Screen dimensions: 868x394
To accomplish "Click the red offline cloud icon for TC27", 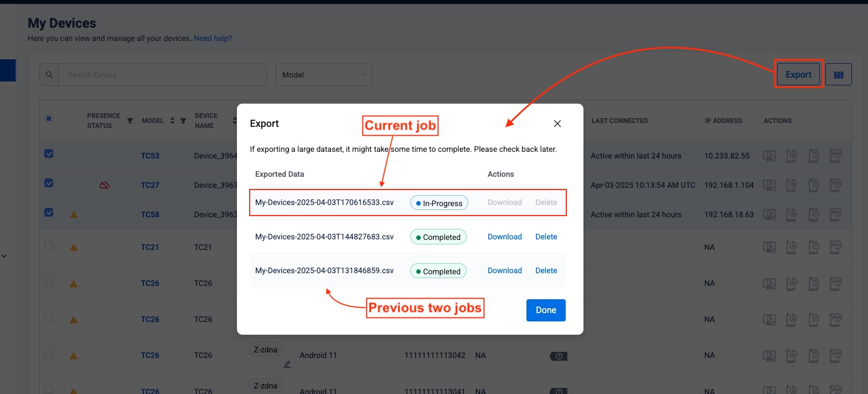I will (104, 185).
